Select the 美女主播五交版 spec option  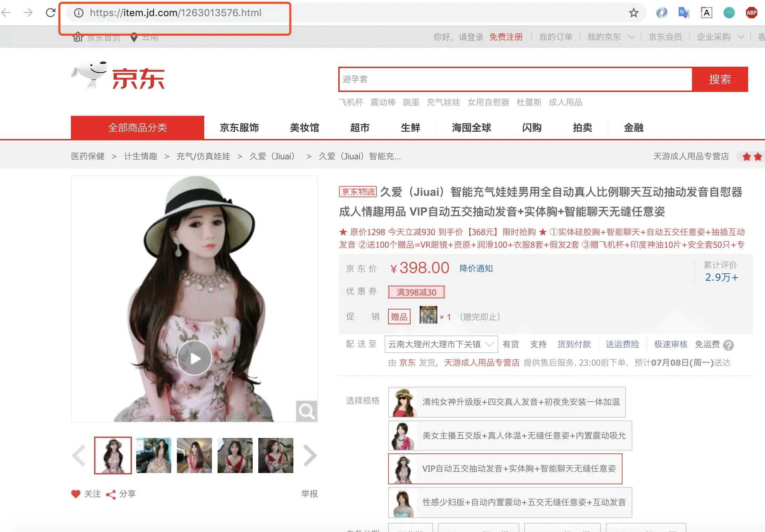point(510,435)
